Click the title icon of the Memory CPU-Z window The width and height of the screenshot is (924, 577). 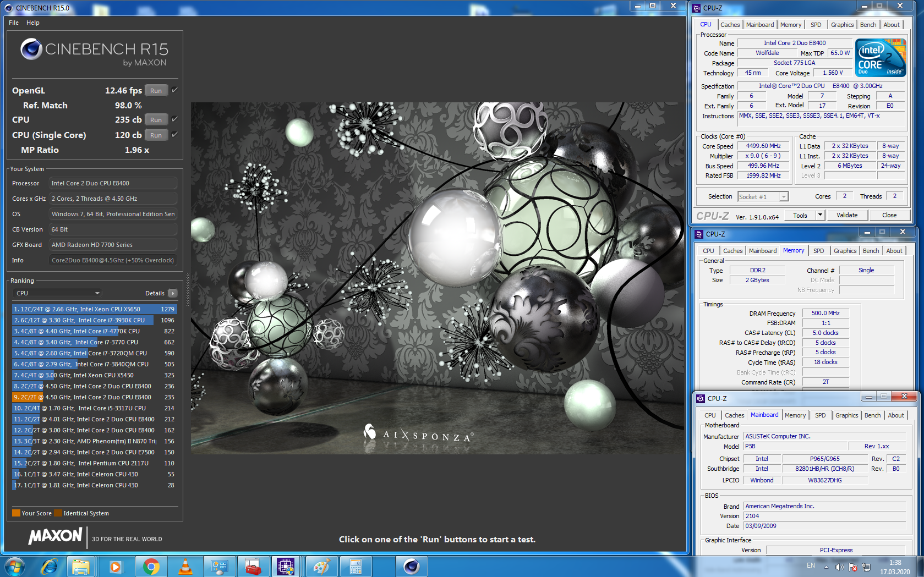click(x=699, y=234)
